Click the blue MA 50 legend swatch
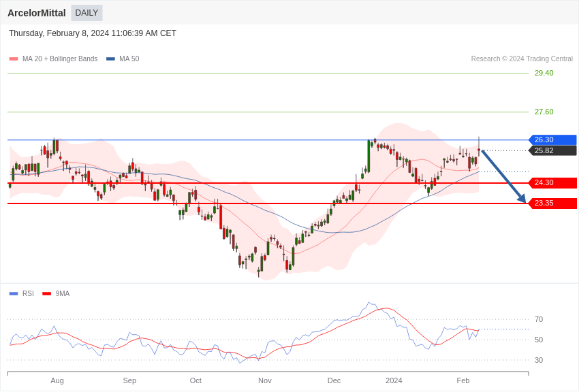 (110, 59)
